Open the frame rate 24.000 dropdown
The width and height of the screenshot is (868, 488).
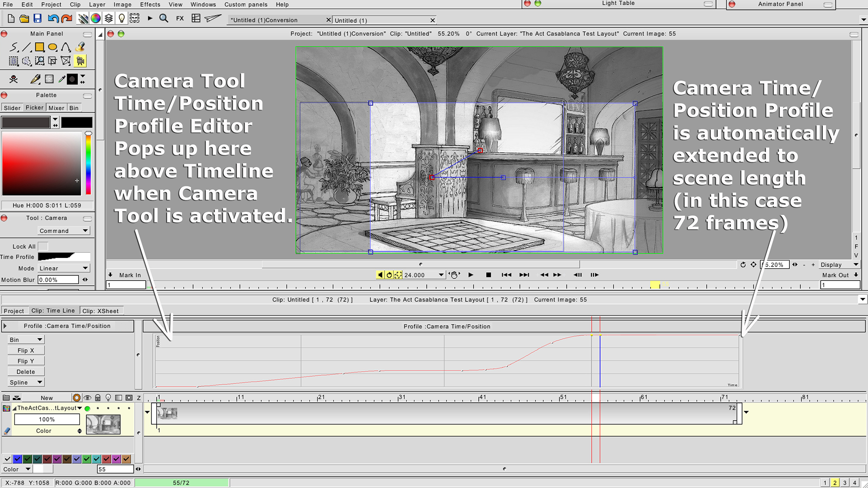(x=424, y=275)
